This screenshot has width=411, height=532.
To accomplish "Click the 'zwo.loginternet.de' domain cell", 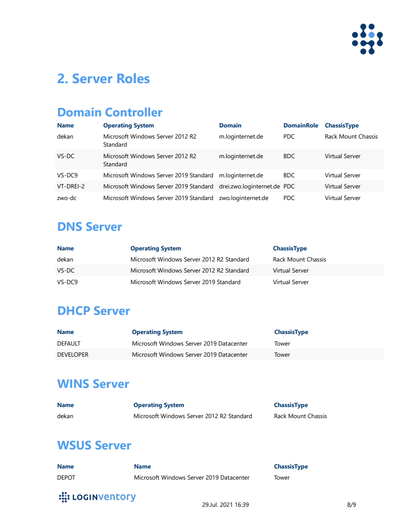I will tap(244, 198).
